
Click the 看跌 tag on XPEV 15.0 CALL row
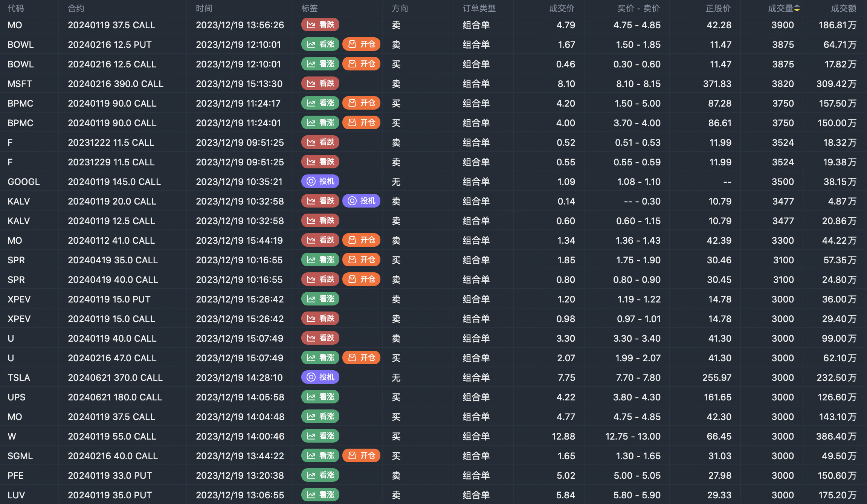[320, 319]
